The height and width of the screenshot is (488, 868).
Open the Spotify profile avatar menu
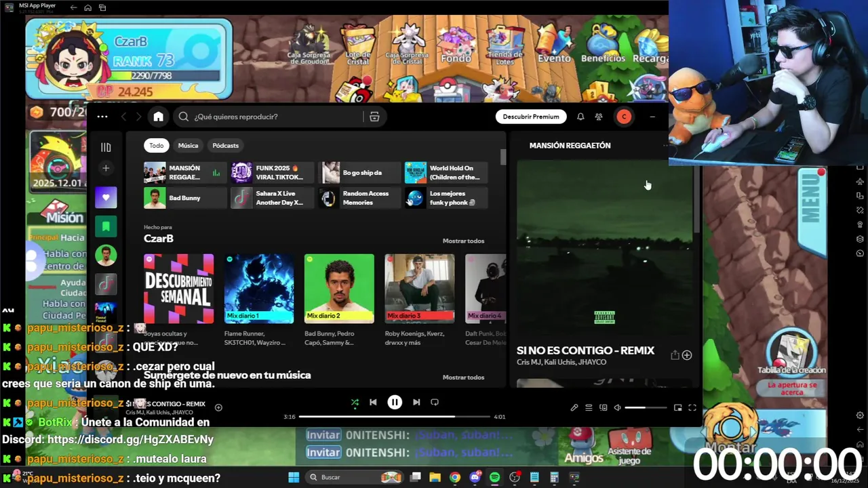(x=624, y=117)
